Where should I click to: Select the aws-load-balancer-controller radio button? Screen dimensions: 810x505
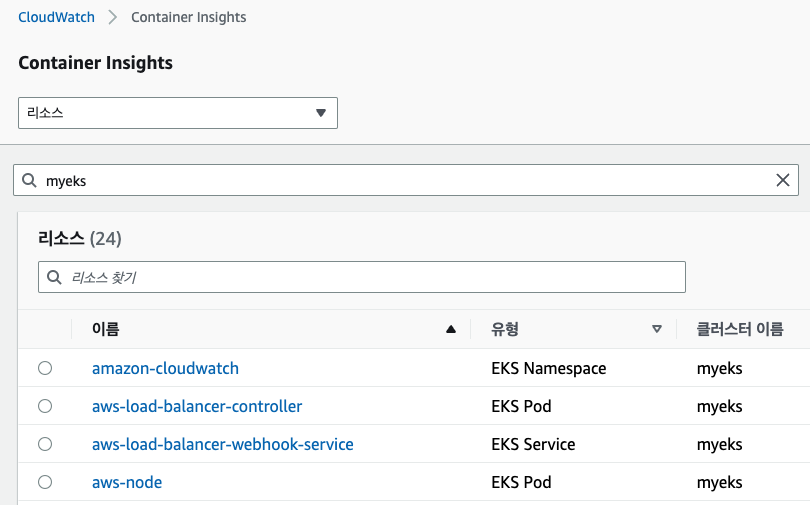(x=45, y=406)
